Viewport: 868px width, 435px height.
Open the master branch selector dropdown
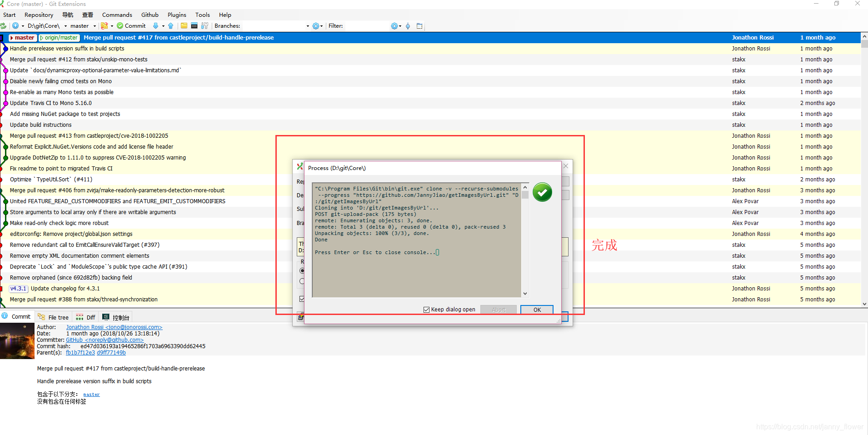point(95,26)
